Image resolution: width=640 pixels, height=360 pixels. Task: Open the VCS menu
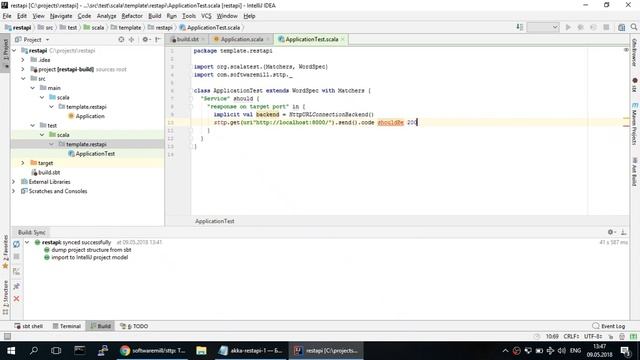coord(206,16)
